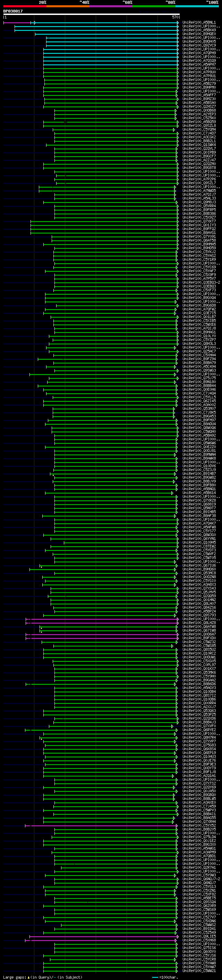This screenshot has width=222, height=980.
Task: Select hit label UniRef100_A5APH7
Action: [199, 65]
